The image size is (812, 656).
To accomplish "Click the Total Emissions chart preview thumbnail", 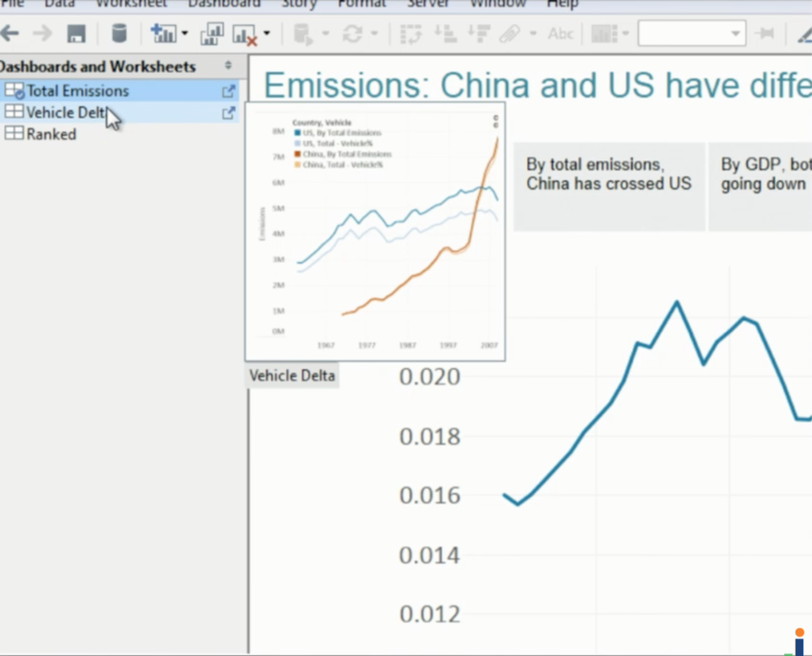I will [375, 232].
